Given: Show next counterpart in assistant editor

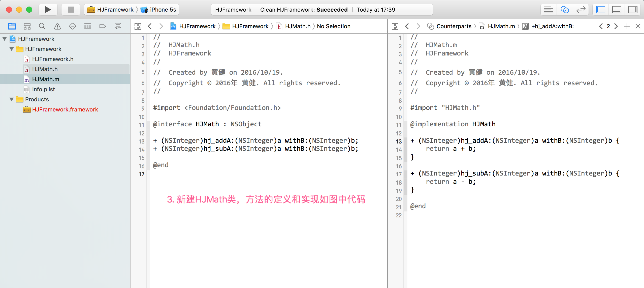Looking at the screenshot, I should (x=616, y=26).
